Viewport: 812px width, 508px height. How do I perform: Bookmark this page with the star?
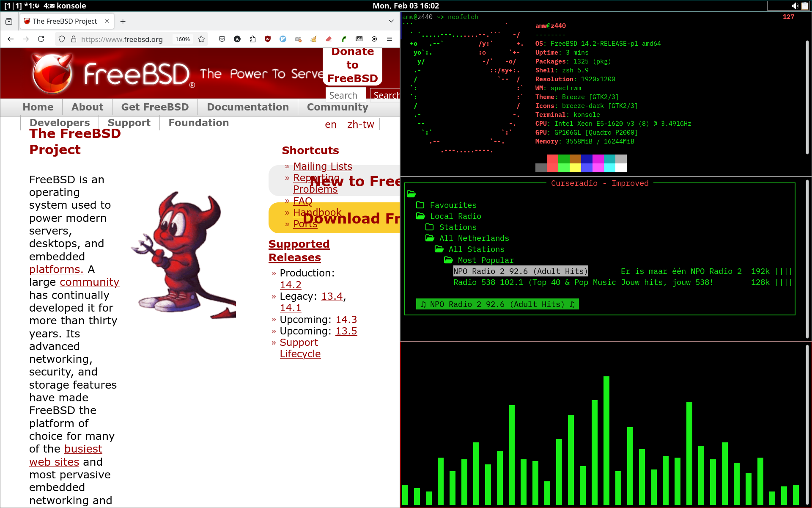pos(201,39)
